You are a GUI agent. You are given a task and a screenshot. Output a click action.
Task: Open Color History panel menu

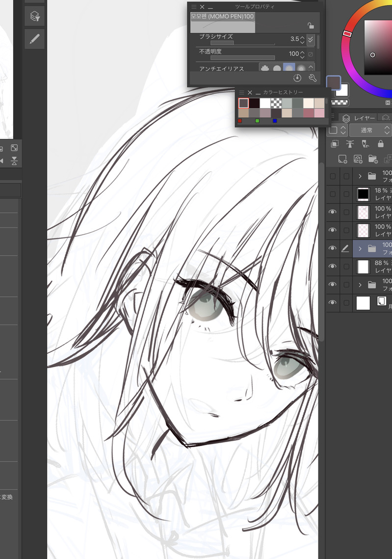(x=241, y=92)
